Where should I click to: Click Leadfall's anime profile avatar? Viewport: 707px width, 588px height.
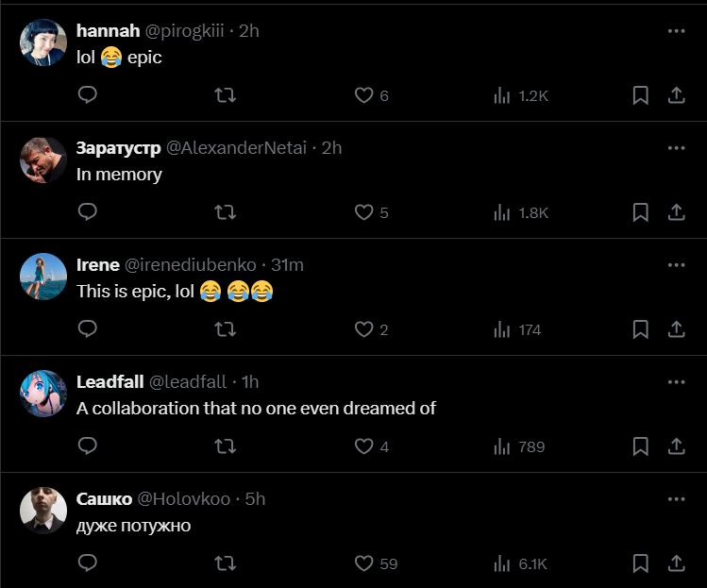(x=43, y=395)
